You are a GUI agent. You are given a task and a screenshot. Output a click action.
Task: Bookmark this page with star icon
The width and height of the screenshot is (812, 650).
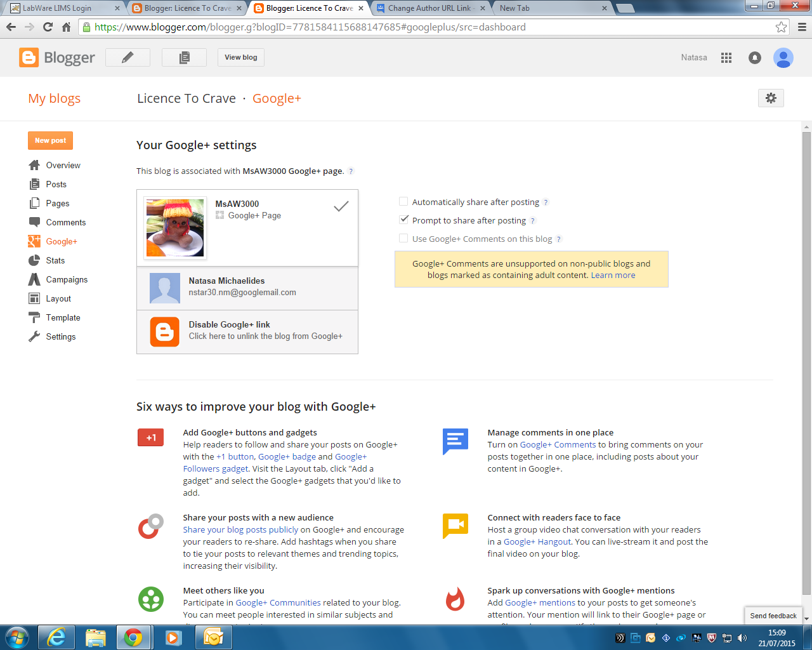781,27
